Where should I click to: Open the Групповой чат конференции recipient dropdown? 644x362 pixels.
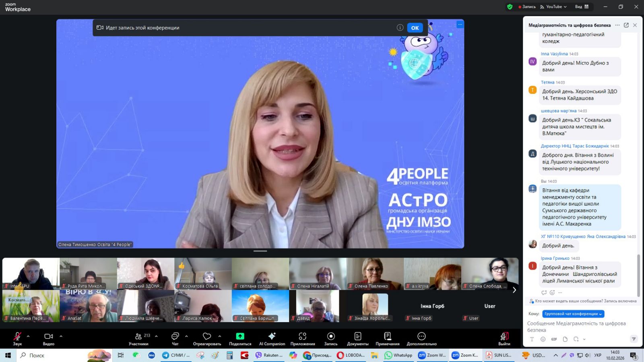click(573, 314)
